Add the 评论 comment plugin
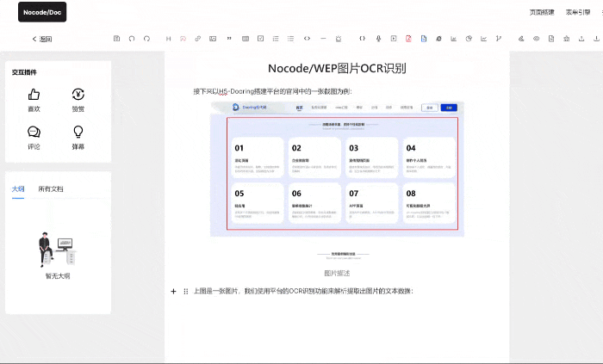The height and width of the screenshot is (364, 603). [34, 138]
